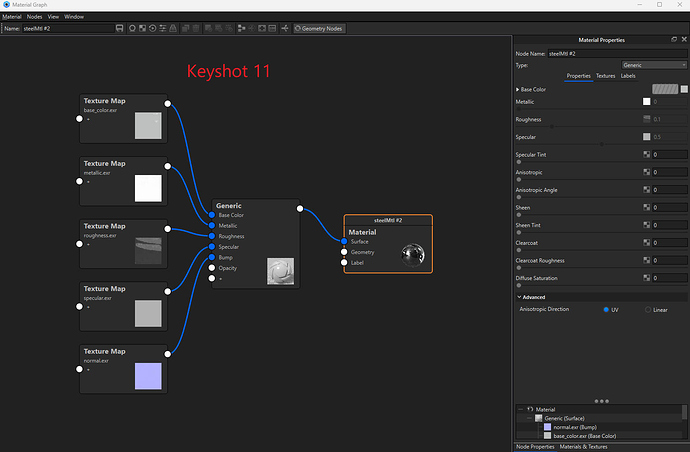Click the duplicate nodes toolbar icon

(185, 28)
